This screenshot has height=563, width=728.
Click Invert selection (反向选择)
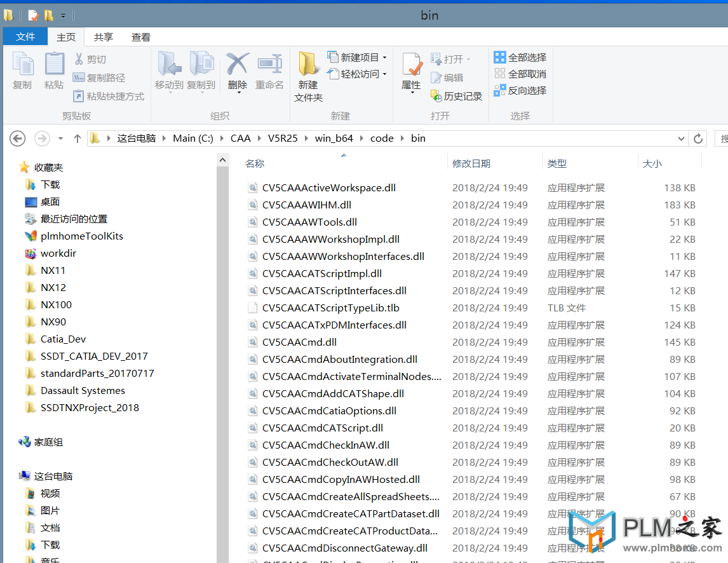point(520,91)
